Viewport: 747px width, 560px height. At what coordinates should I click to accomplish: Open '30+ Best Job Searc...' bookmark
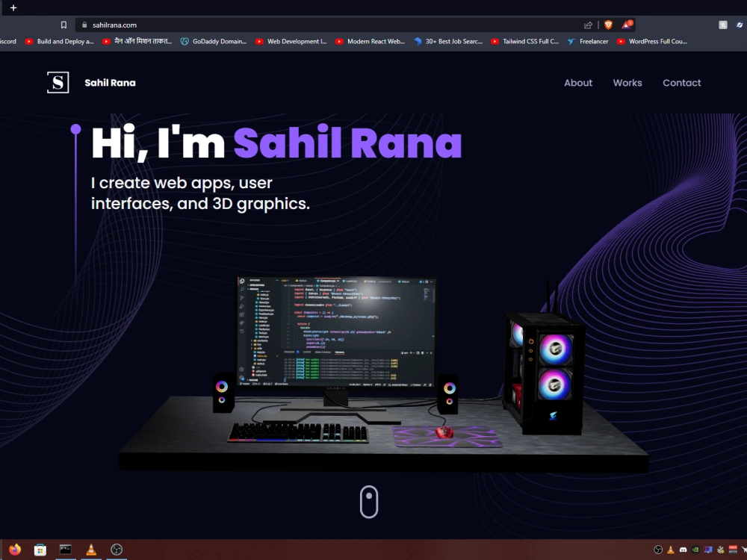[x=448, y=41]
